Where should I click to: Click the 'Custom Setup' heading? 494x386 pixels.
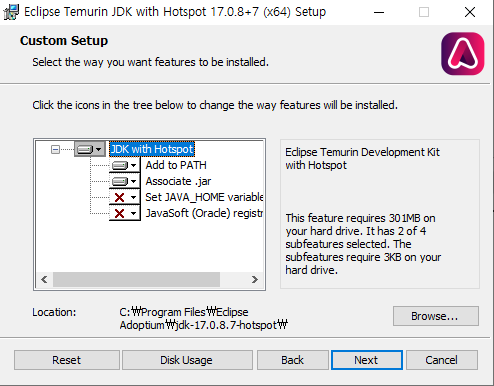tap(64, 41)
